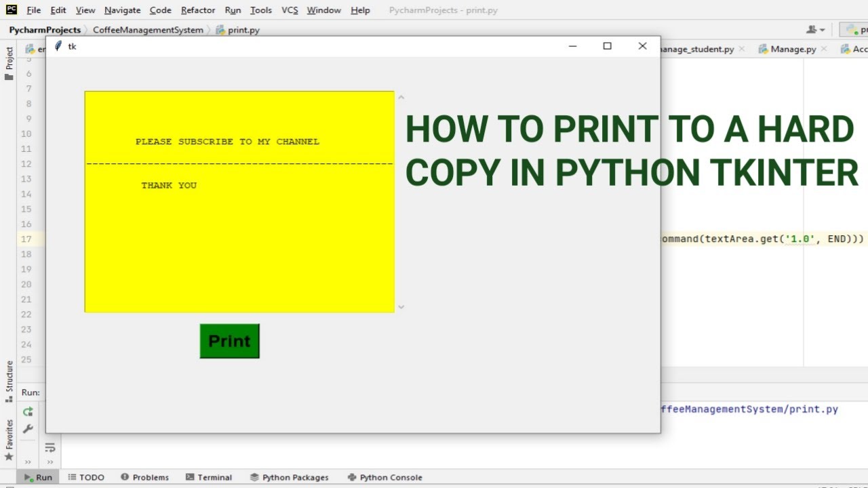Viewport: 868px width, 488px height.
Task: Switch to the Manage.py editor tab
Action: coord(793,49)
